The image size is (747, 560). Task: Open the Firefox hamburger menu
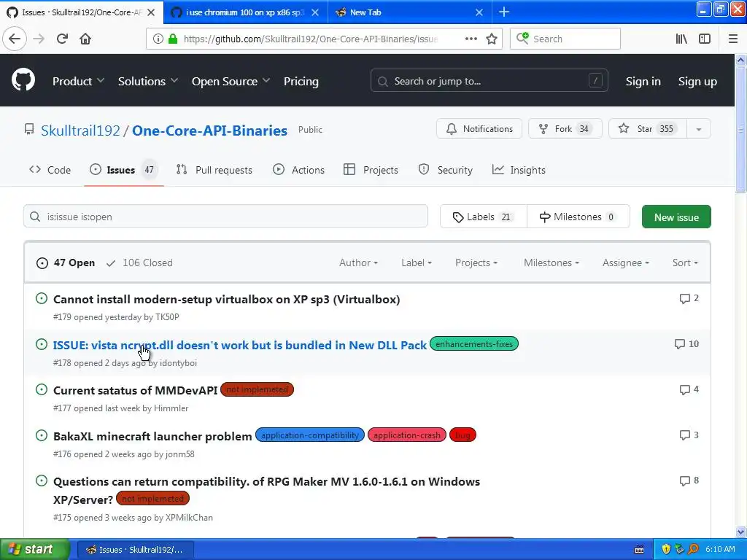733,39
